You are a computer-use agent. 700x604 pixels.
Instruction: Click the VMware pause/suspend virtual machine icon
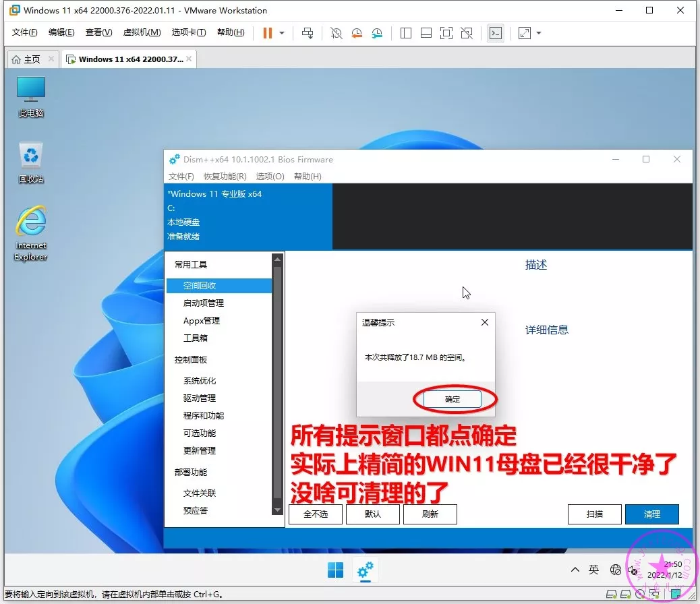click(268, 33)
